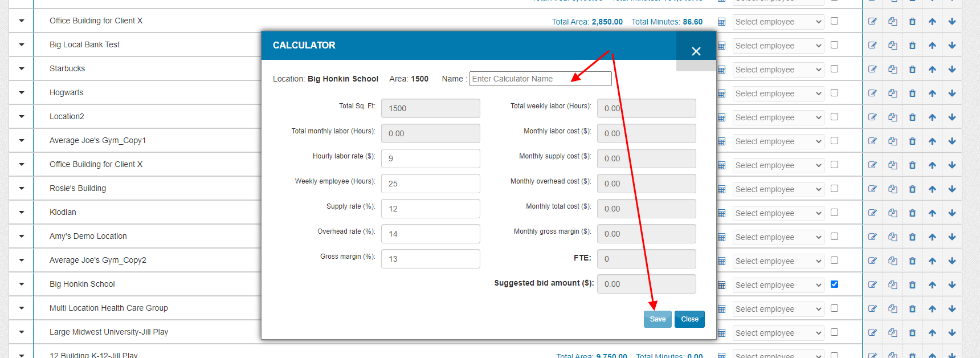The width and height of the screenshot is (980, 358).
Task: Check the Big Local Bank Test checkbox
Action: pyautogui.click(x=834, y=44)
